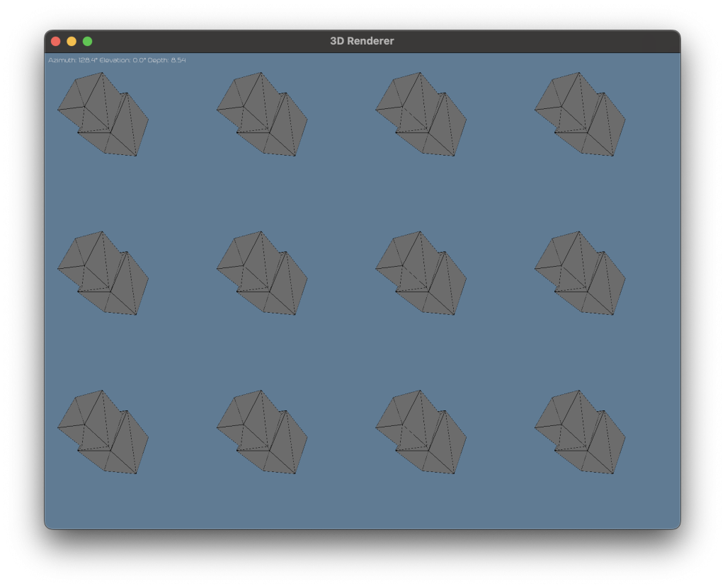The image size is (725, 588).
Task: Click the Depth value in status text
Action: point(178,60)
